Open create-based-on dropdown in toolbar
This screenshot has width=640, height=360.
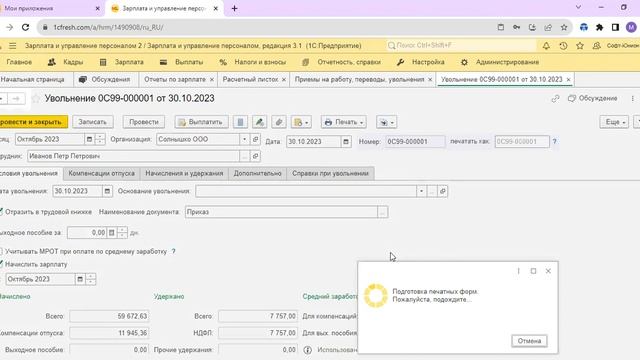click(x=301, y=122)
